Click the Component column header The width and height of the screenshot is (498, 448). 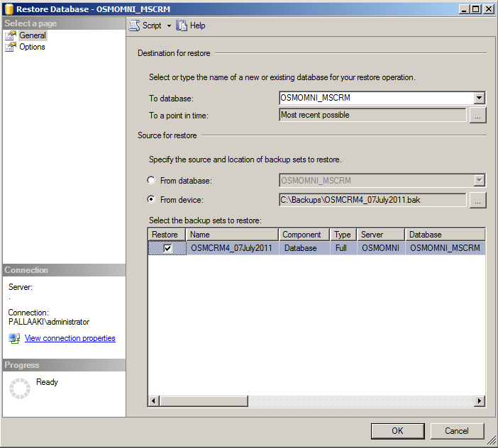pyautogui.click(x=301, y=235)
